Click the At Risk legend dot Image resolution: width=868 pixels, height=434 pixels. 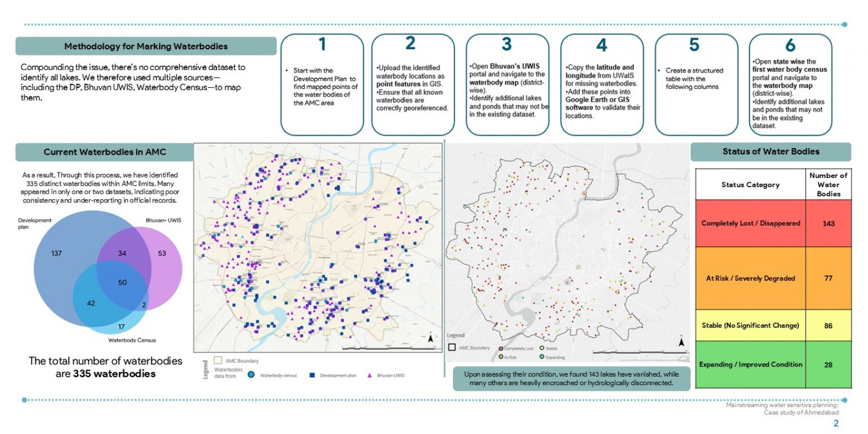pos(501,357)
